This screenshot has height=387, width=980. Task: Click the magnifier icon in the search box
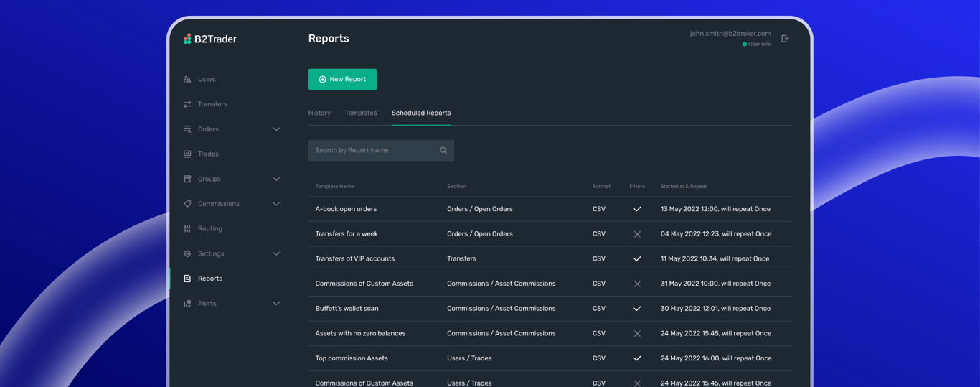click(x=443, y=151)
